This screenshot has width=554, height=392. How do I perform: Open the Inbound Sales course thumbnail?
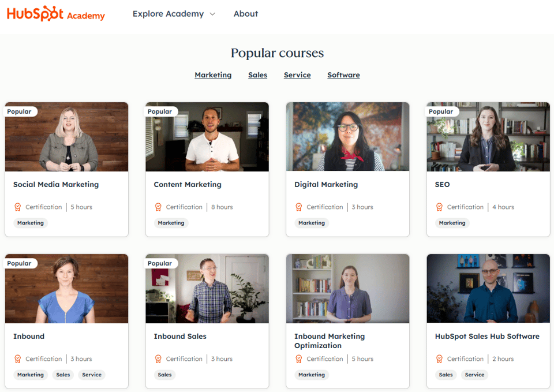point(207,289)
